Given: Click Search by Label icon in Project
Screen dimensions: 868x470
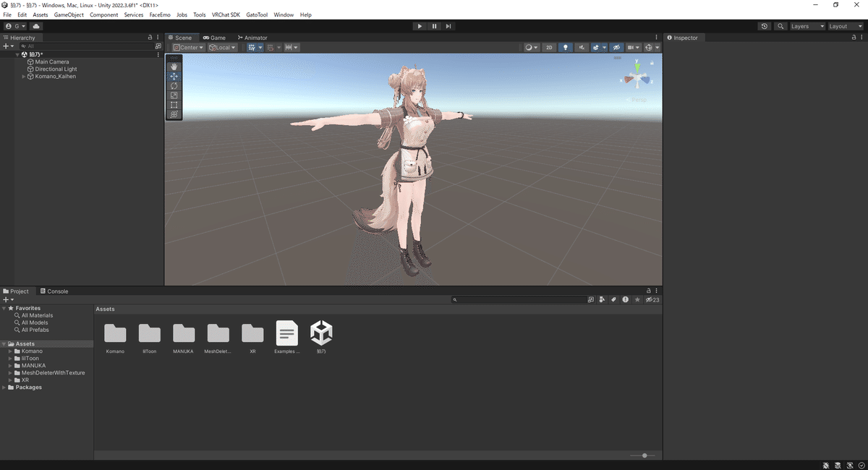Looking at the screenshot, I should (x=614, y=299).
